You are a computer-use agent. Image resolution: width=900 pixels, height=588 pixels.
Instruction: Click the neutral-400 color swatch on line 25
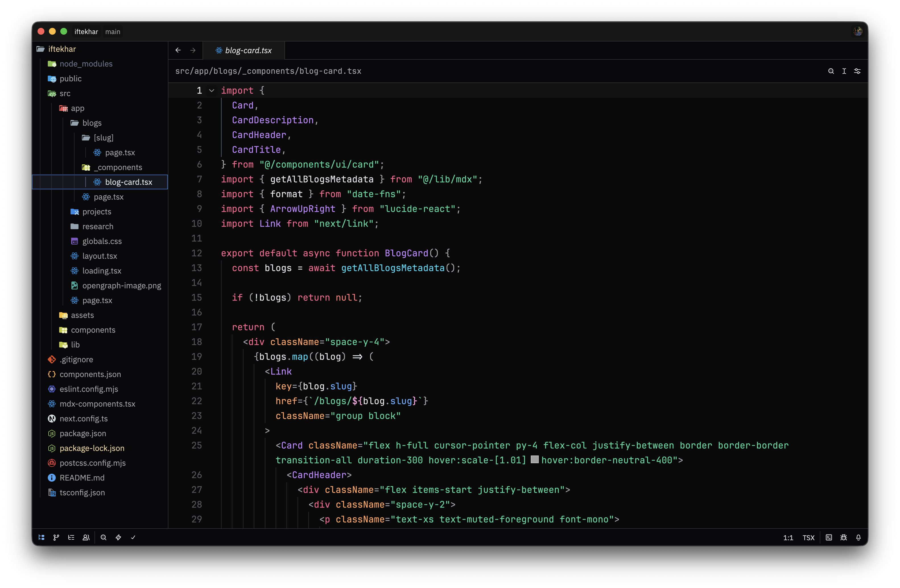coord(535,459)
